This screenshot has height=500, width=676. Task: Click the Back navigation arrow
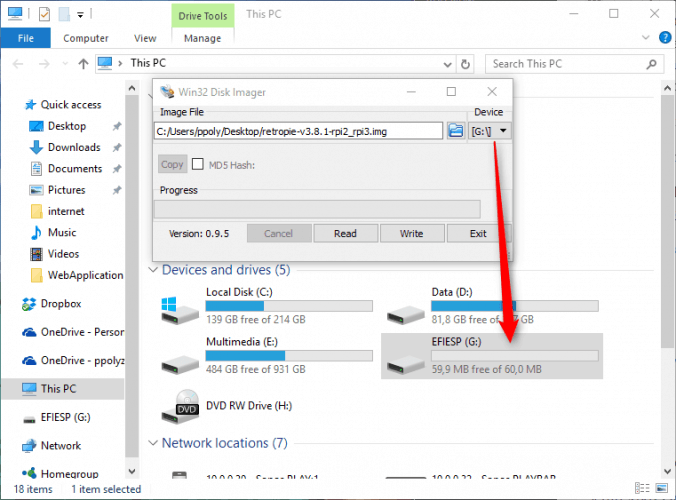click(x=18, y=64)
